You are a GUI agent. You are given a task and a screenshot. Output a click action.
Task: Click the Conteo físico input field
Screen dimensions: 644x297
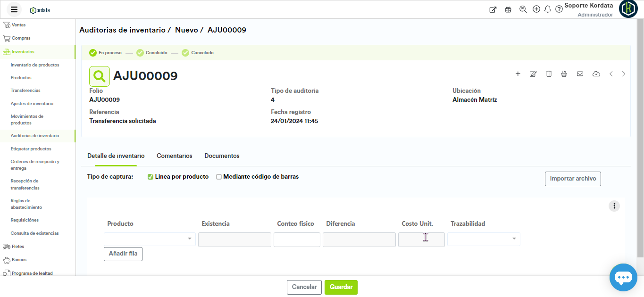297,239
